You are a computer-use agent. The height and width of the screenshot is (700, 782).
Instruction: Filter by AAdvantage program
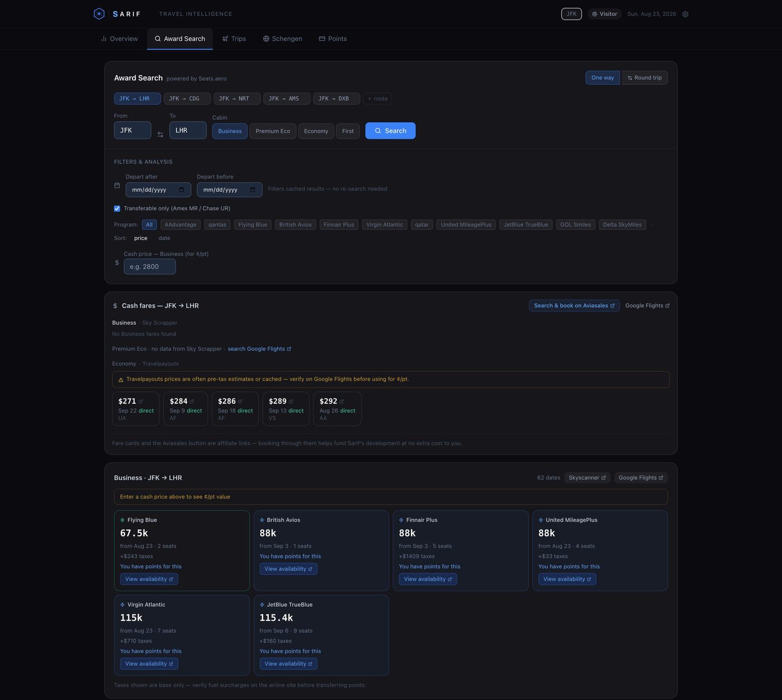coord(180,224)
